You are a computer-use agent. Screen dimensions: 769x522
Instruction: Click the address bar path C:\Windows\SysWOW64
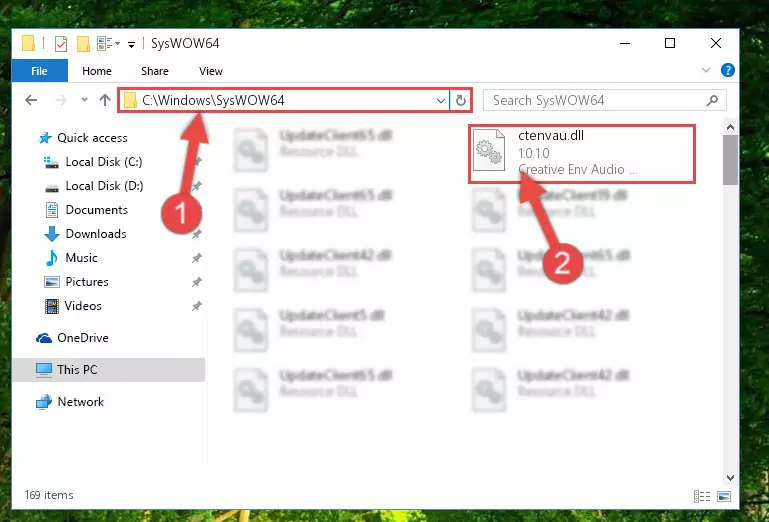pos(213,100)
